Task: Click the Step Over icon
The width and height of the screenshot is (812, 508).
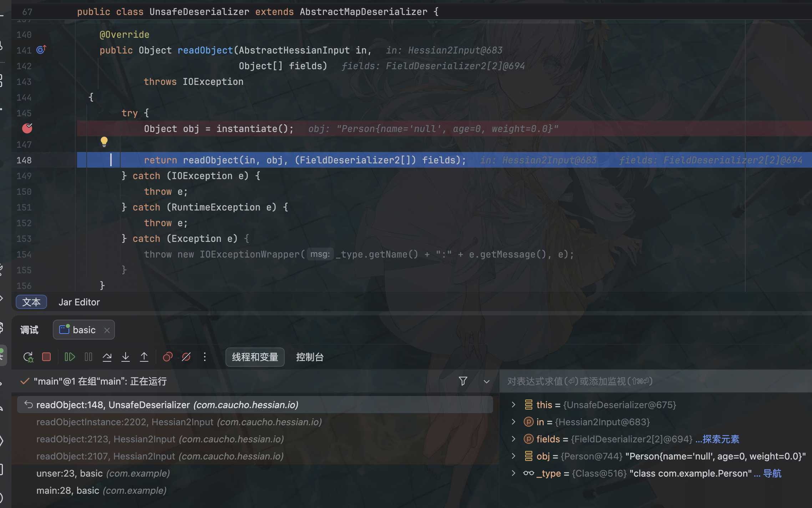Action: pos(107,357)
